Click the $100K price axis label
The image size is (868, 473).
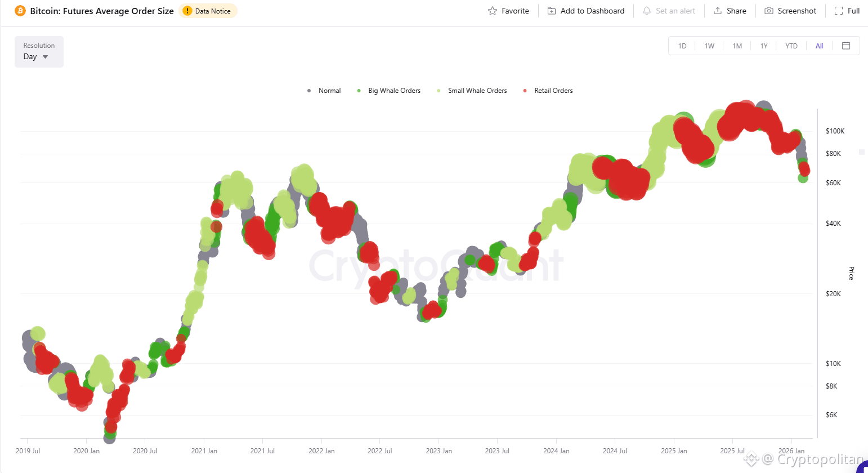coord(834,131)
